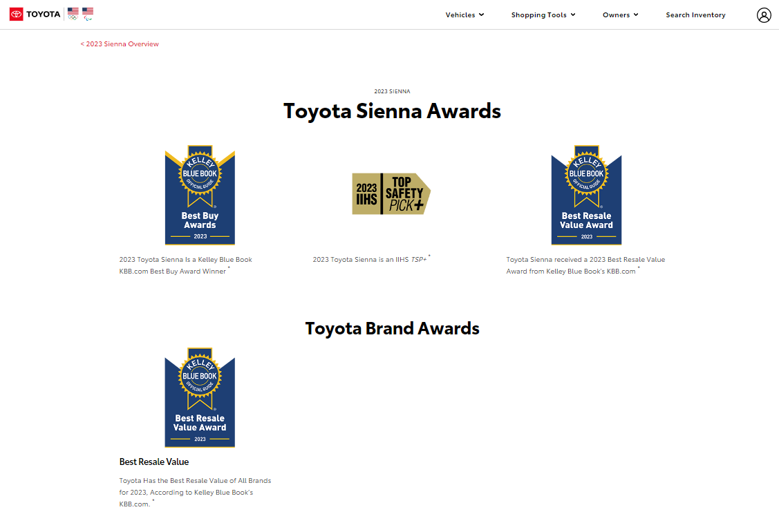The image size is (779, 532).
Task: Click text 'Toyota Has the Best Resale Value of All Brands'
Action: 195,480
